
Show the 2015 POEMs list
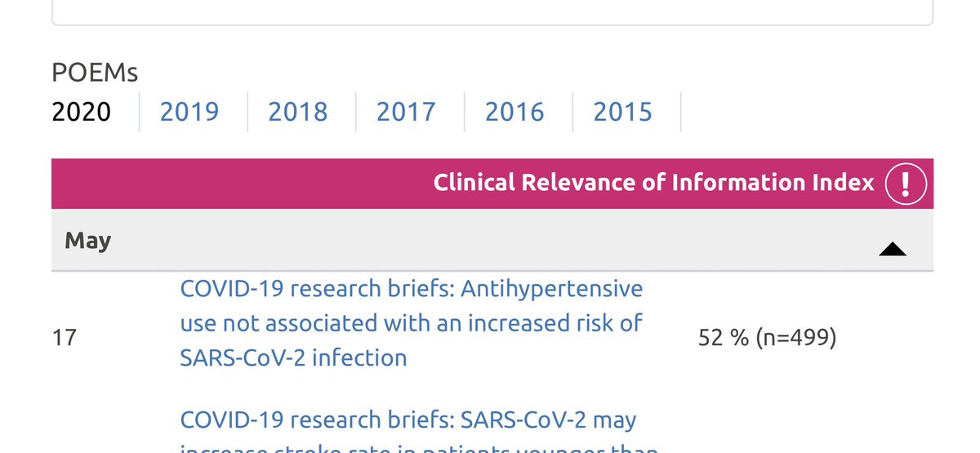(x=623, y=111)
